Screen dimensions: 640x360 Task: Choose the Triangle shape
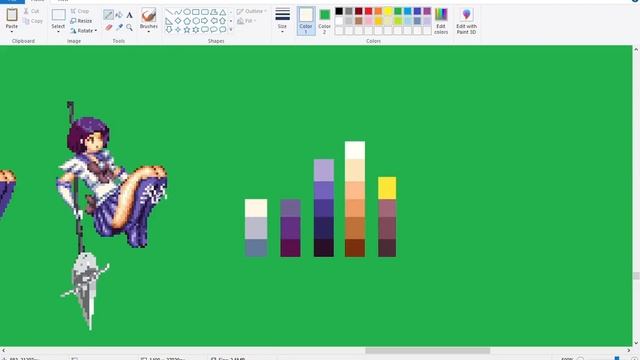point(223,12)
